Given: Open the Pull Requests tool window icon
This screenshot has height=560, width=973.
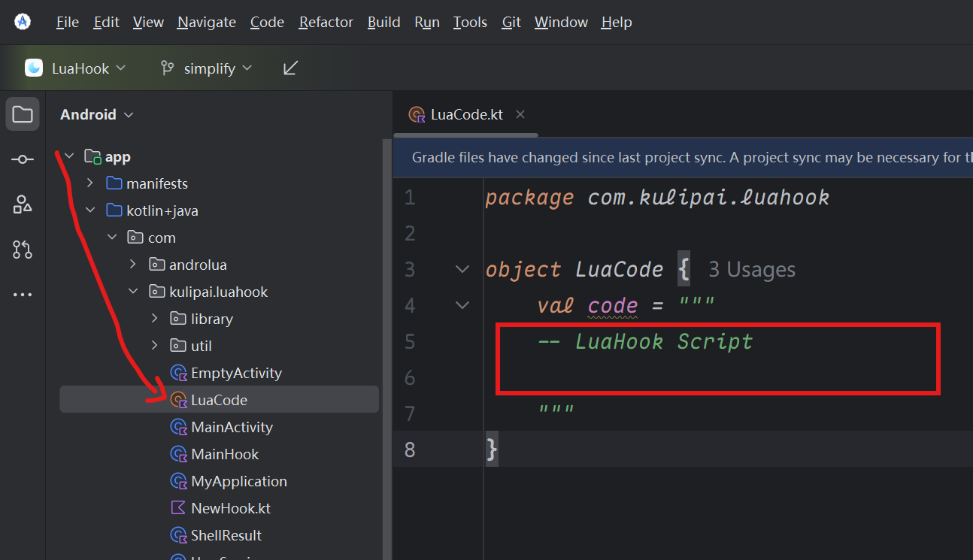Looking at the screenshot, I should tap(23, 250).
